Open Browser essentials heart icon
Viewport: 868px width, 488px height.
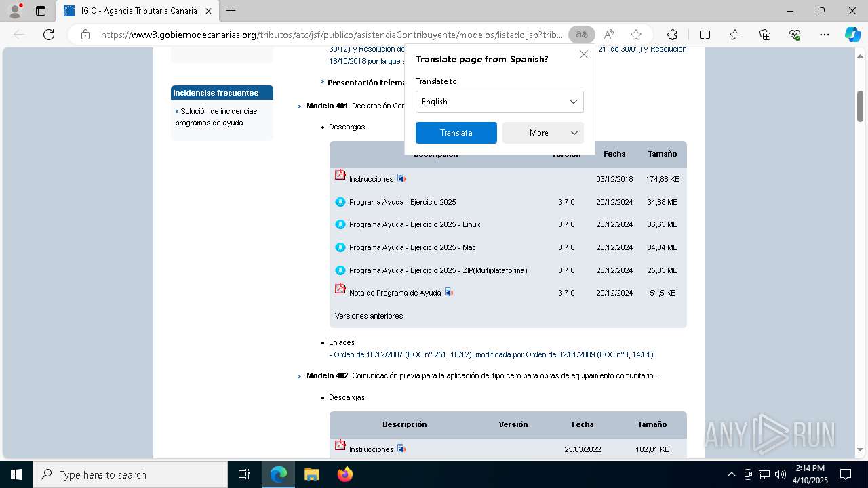coord(795,35)
